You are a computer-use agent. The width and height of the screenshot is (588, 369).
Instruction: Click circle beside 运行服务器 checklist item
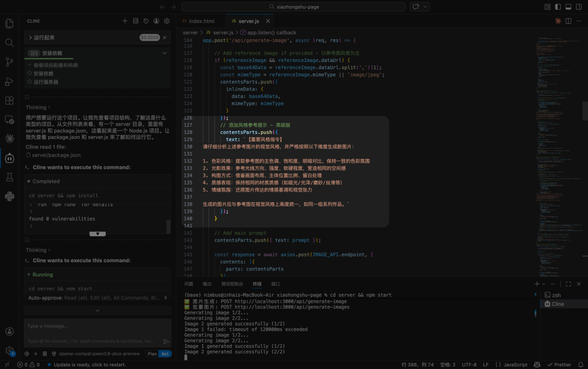[29, 82]
